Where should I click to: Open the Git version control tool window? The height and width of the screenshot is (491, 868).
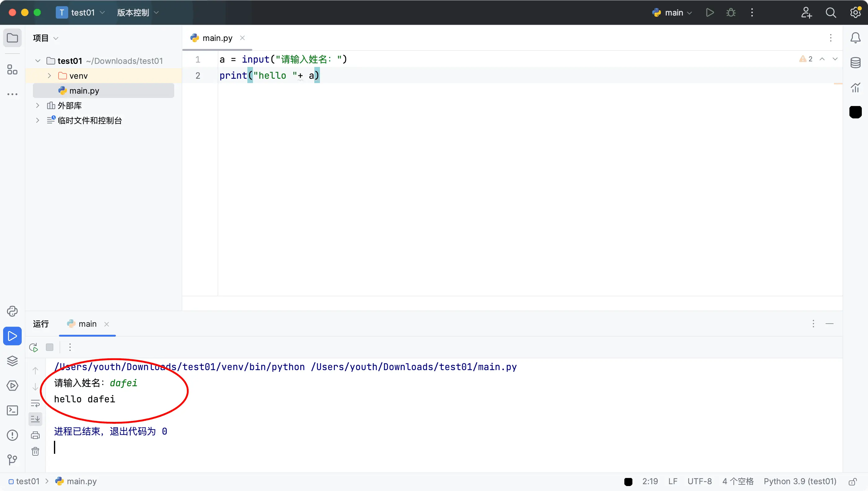point(12,459)
